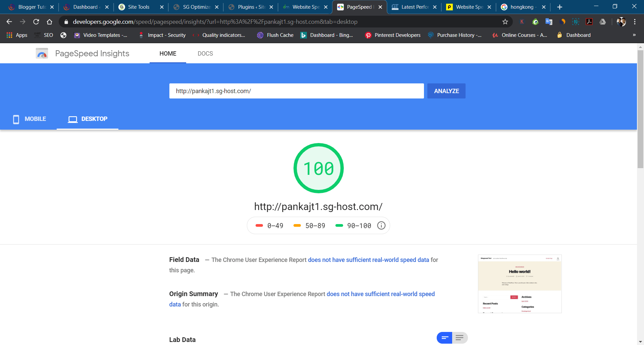Switch to the MOBILE results tab
Viewport: 644px width, 345px height.
click(29, 119)
